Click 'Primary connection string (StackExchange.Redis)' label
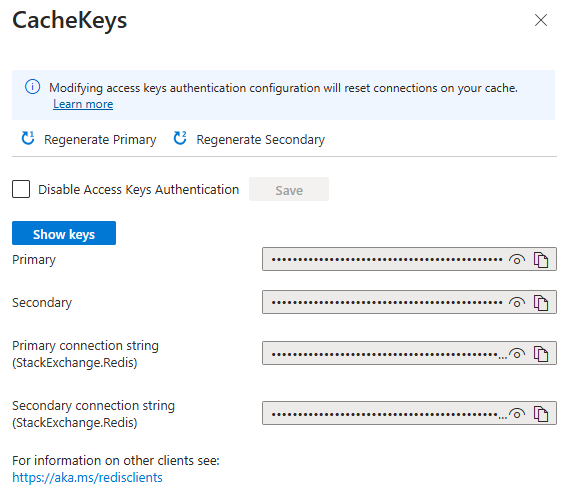The image size is (567, 491). [85, 354]
